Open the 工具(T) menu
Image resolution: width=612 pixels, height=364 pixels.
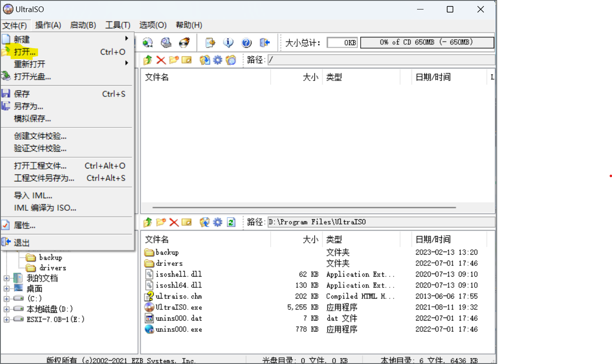(x=118, y=25)
